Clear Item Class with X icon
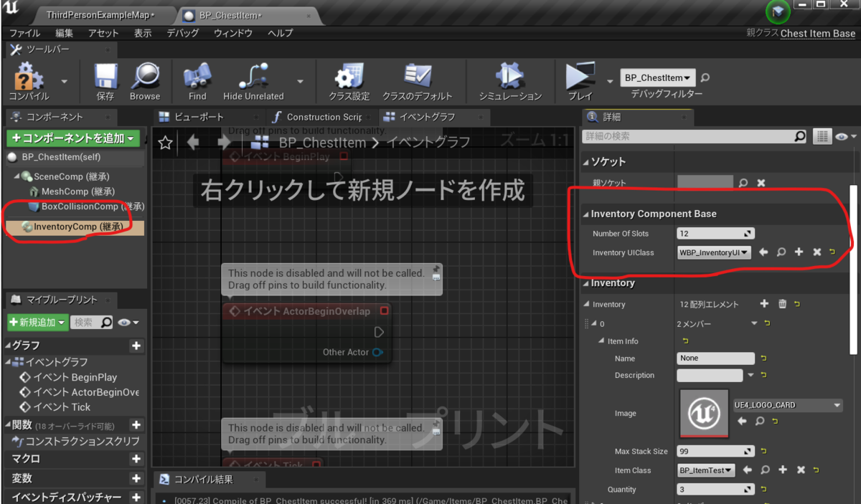Image resolution: width=861 pixels, height=504 pixels. [x=801, y=470]
